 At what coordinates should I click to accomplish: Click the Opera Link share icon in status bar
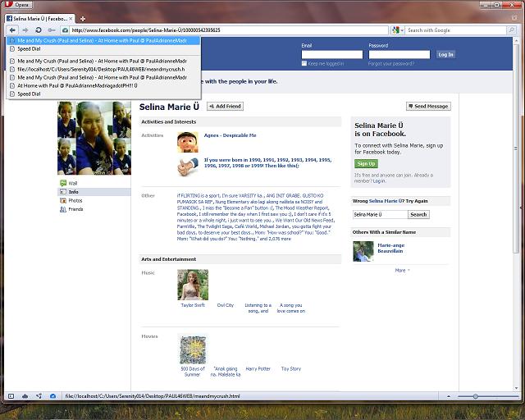coord(39,396)
